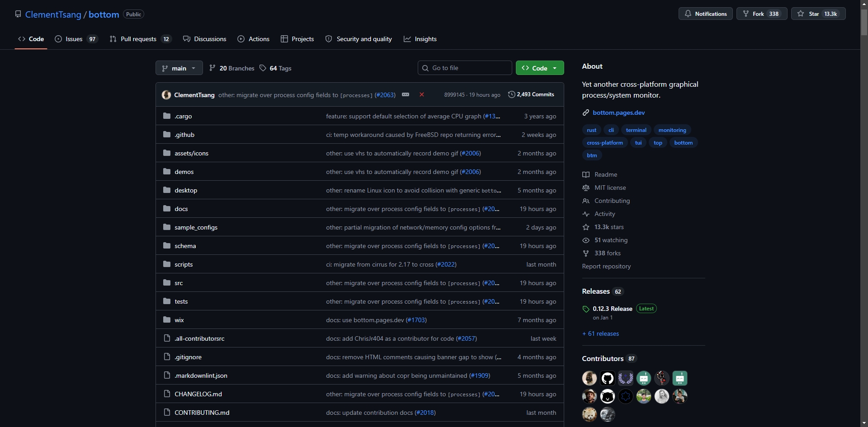868x427 pixels.
Task: Click the .gitignore file icon
Action: pos(167,357)
